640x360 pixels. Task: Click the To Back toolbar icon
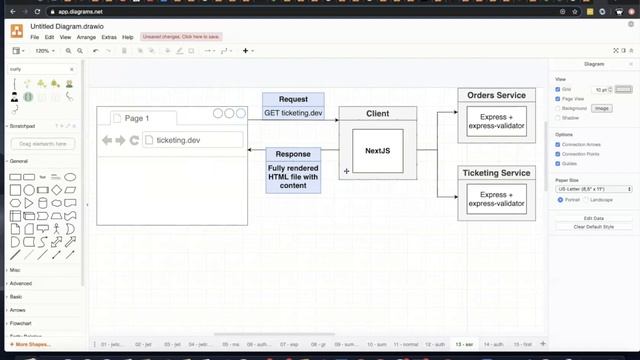[x=152, y=51]
